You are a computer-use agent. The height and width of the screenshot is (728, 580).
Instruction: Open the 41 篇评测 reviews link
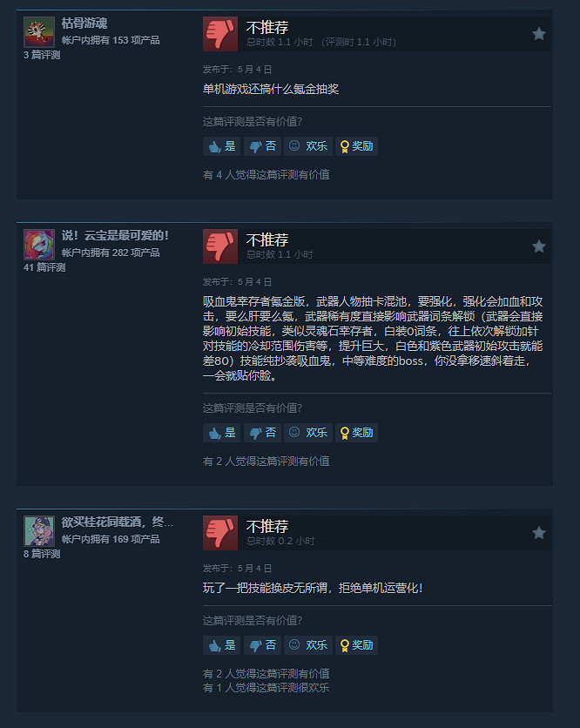[x=44, y=267]
